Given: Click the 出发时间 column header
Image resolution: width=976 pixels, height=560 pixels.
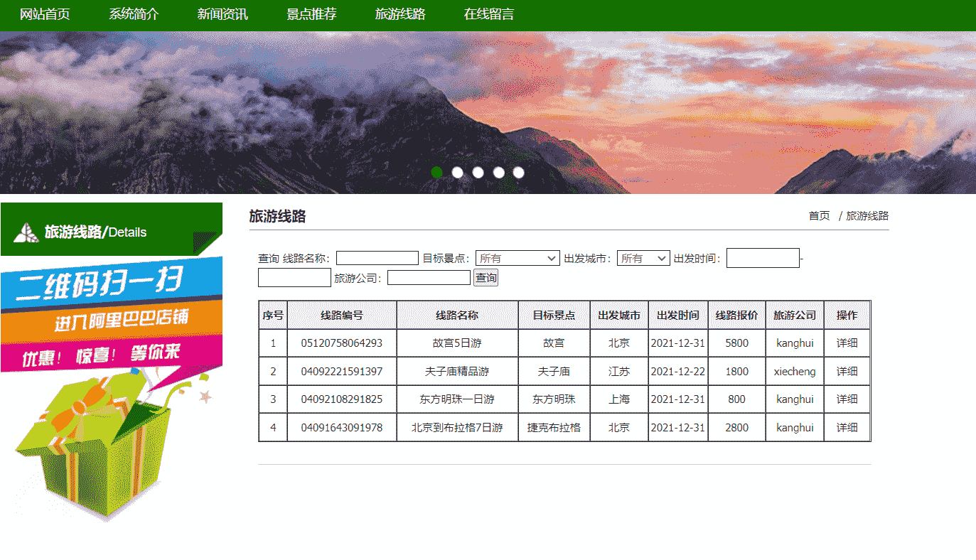Looking at the screenshot, I should point(678,316).
